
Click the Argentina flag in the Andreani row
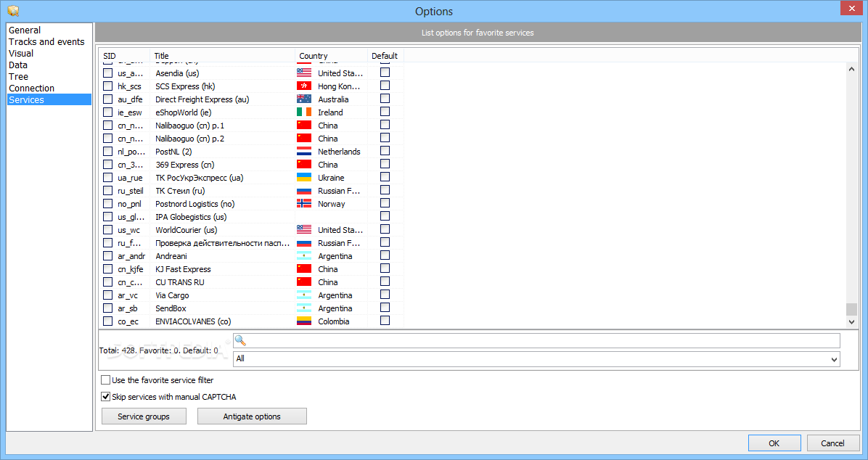point(304,255)
